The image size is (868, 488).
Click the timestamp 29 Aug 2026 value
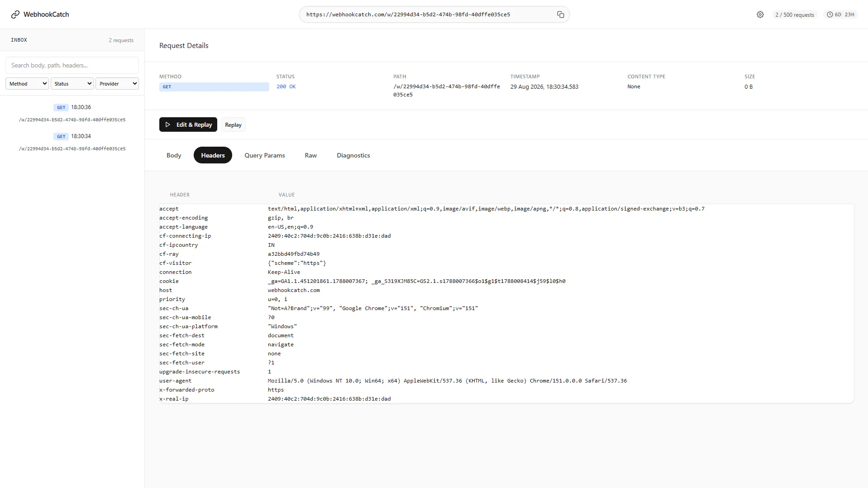click(x=544, y=86)
